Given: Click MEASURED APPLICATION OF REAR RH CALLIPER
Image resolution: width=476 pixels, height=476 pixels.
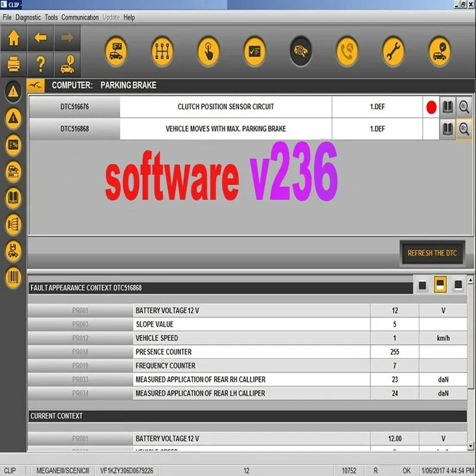Looking at the screenshot, I should click(x=201, y=380).
